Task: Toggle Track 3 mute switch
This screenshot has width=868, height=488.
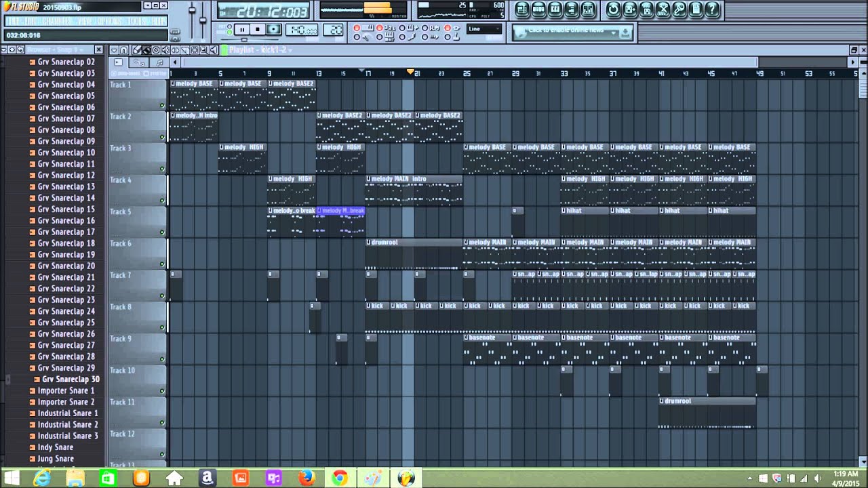Action: [x=162, y=169]
